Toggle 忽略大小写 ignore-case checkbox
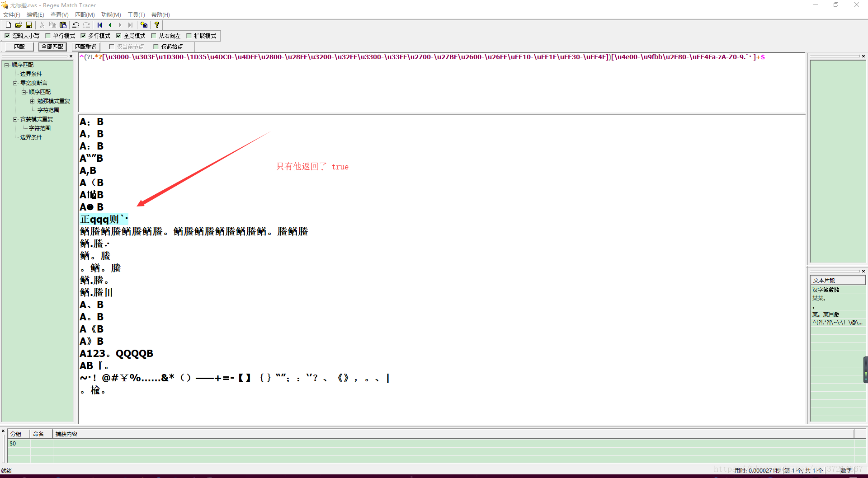Image resolution: width=868 pixels, height=478 pixels. (7, 36)
